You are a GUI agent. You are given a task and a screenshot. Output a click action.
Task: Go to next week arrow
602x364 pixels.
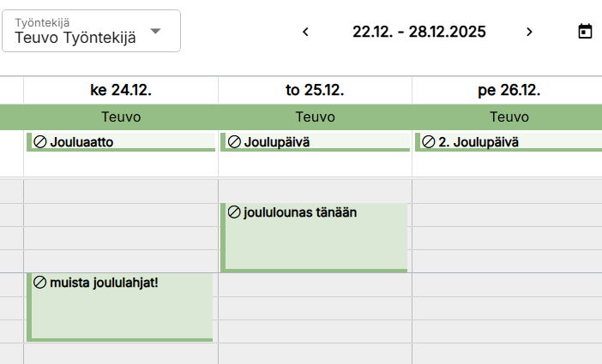point(529,32)
